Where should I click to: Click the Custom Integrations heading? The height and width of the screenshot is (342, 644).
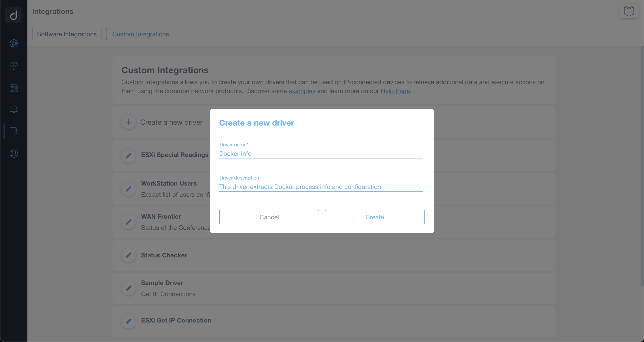(x=165, y=70)
